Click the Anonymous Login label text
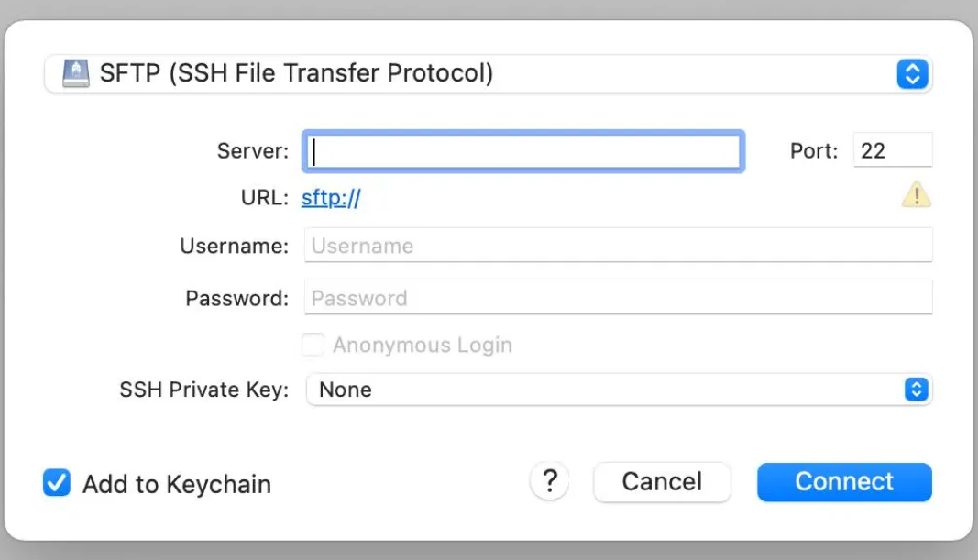978x560 pixels. click(x=422, y=346)
